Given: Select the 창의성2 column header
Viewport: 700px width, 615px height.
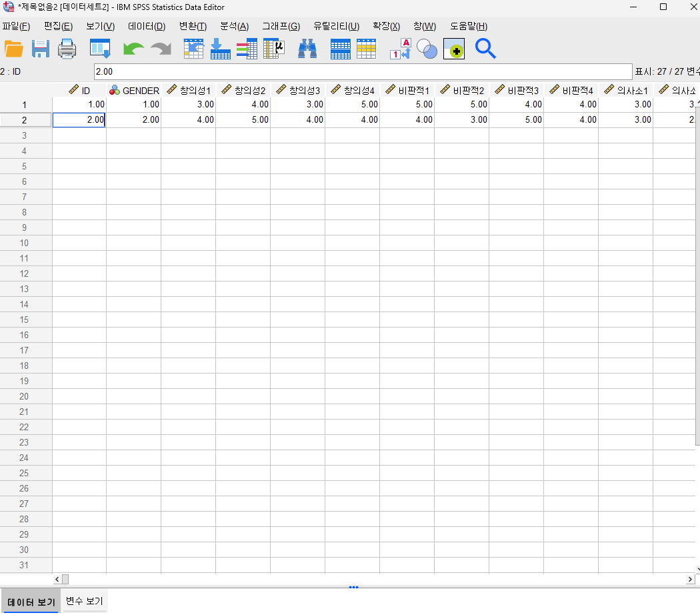Looking at the screenshot, I should [243, 91].
